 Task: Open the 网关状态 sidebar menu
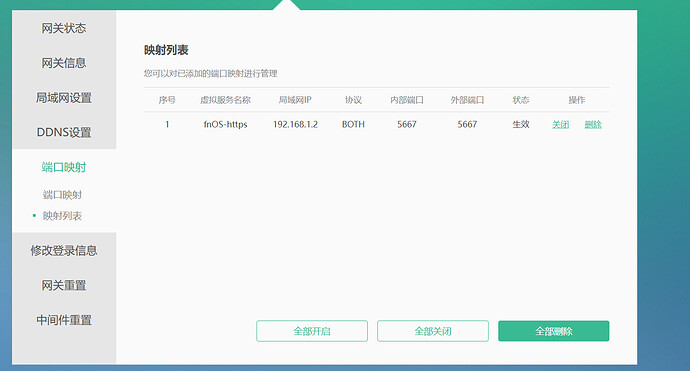coord(64,28)
